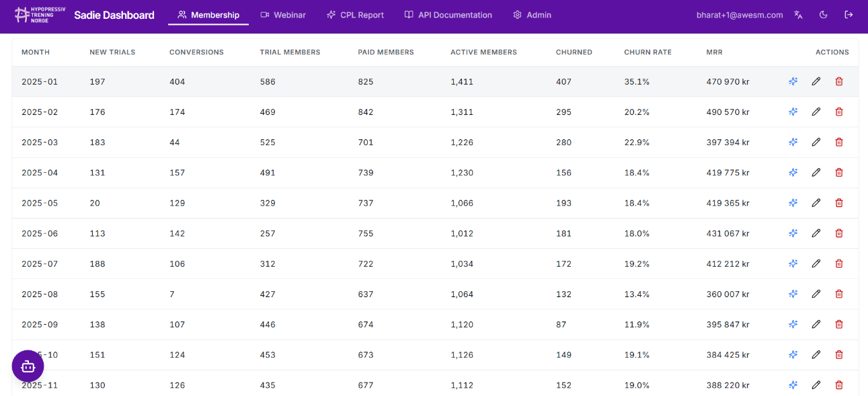
Task: Click AI sparkle icon for 2025-01
Action: pyautogui.click(x=793, y=81)
